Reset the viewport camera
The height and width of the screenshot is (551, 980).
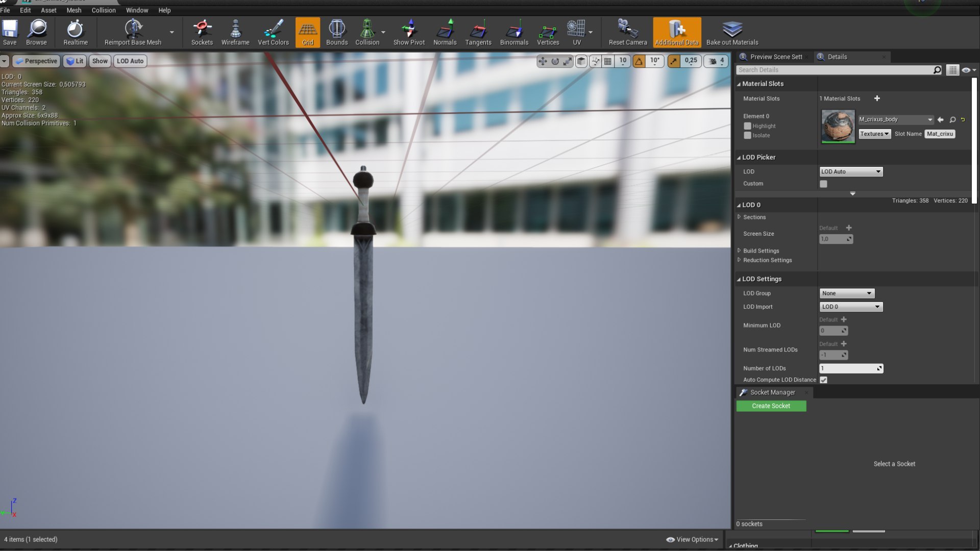(x=628, y=33)
